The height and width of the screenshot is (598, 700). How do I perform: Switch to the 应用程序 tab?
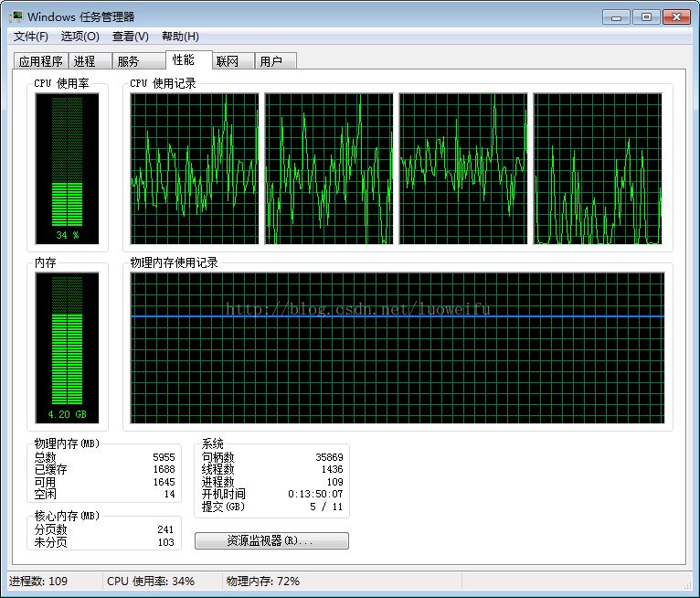click(x=41, y=61)
